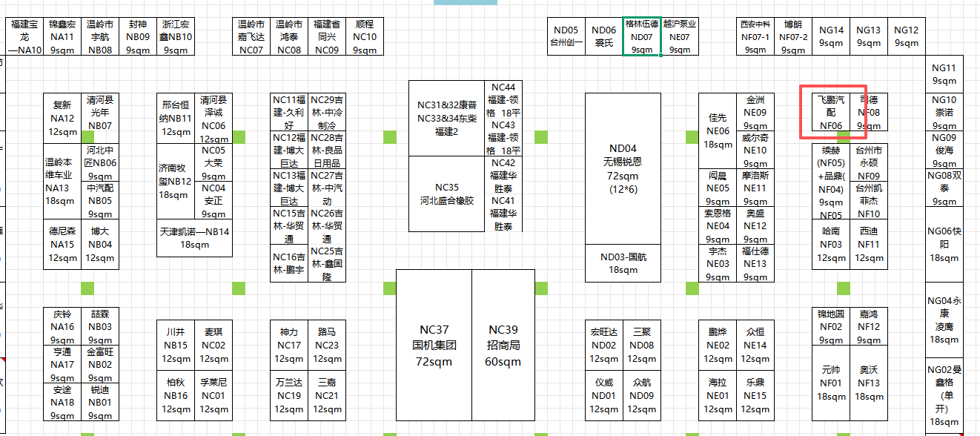Click the light blue rectangle at top
The height and width of the screenshot is (436, 980).
[x=466, y=2]
